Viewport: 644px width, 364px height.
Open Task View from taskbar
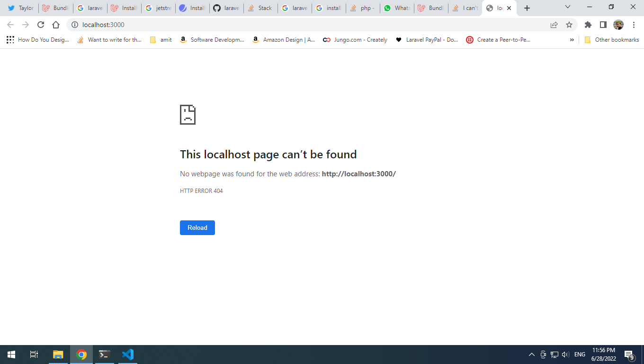tap(34, 355)
